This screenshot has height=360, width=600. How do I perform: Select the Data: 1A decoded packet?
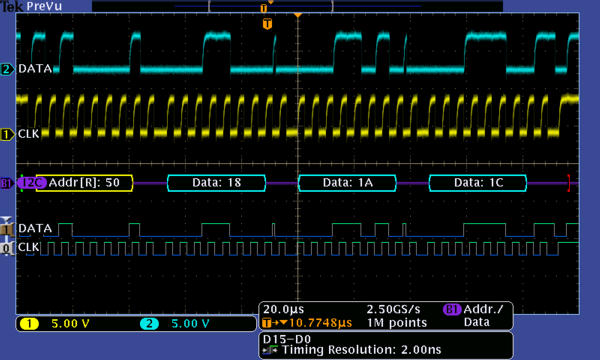point(347,183)
